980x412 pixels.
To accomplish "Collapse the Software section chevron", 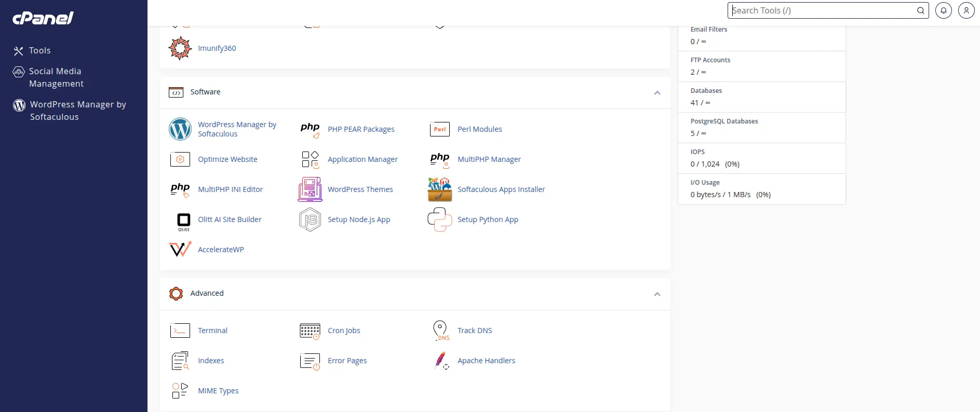I will 657,93.
